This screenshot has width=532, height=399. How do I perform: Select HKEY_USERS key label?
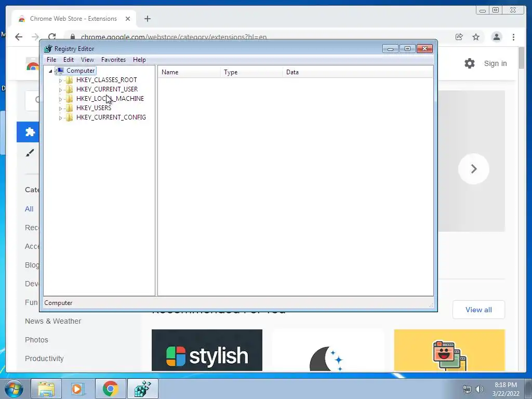(94, 108)
